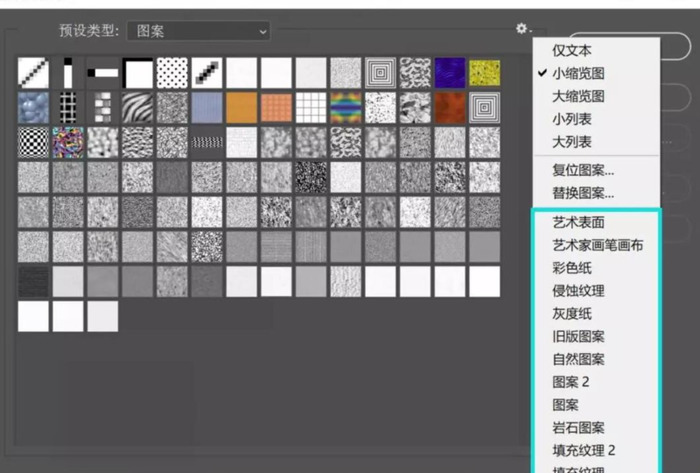
Task: Select the orange tile grid pattern thumbnail
Action: point(276,108)
